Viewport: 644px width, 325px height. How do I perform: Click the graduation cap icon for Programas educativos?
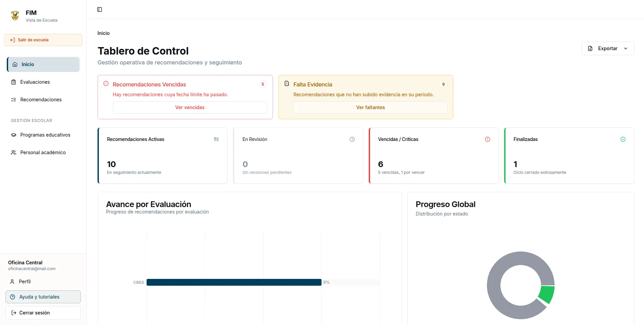click(x=14, y=135)
